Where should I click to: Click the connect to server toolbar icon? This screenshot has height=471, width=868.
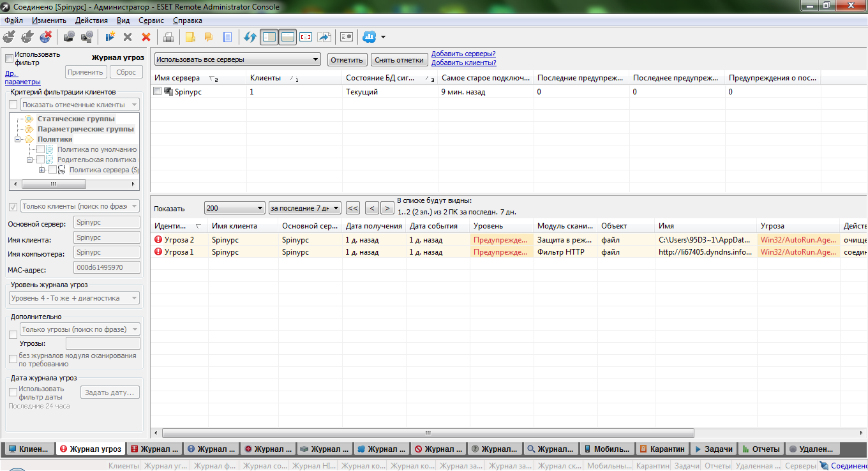(x=9, y=37)
